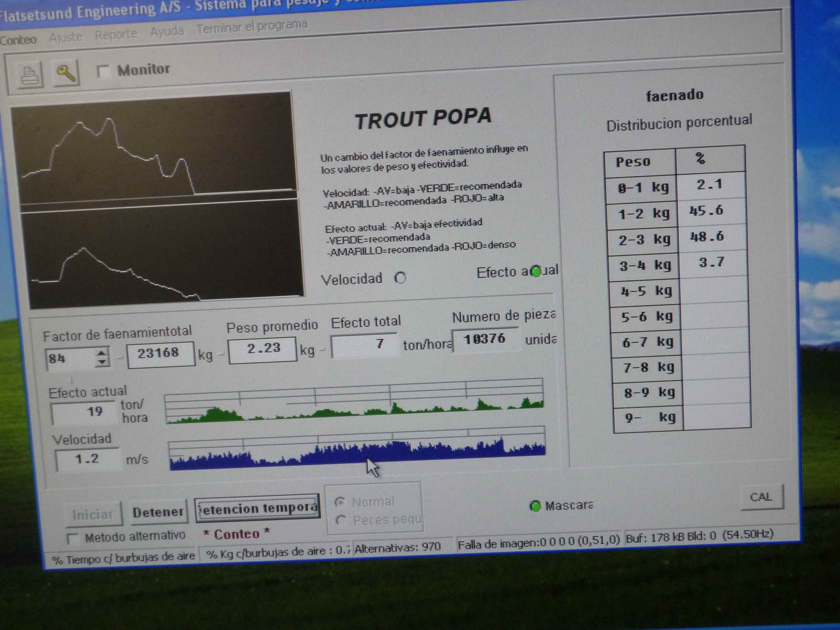This screenshot has width=840, height=630.
Task: Toggle the Metodo alternativo checkbox
Action: pos(72,539)
